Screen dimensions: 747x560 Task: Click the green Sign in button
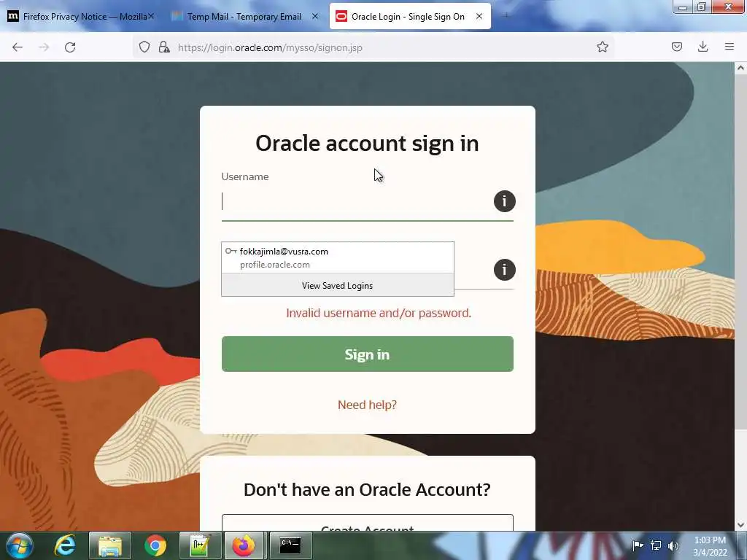click(x=368, y=354)
